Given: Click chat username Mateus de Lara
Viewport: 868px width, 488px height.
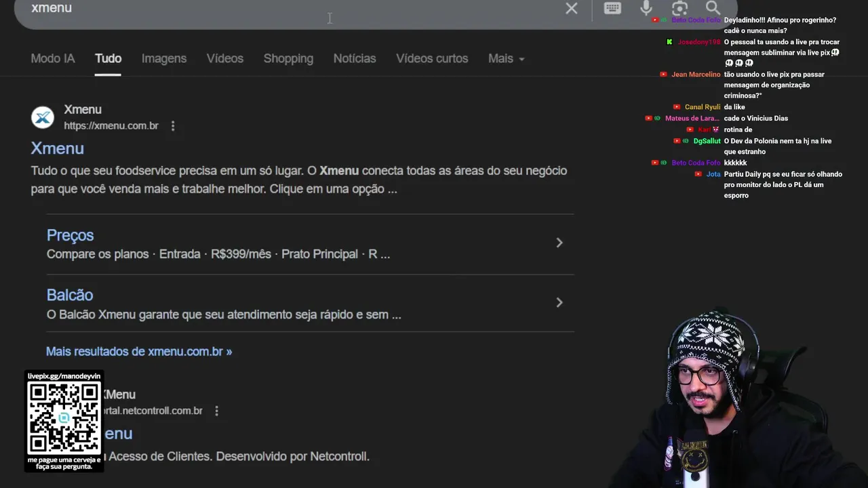Looking at the screenshot, I should (x=692, y=119).
